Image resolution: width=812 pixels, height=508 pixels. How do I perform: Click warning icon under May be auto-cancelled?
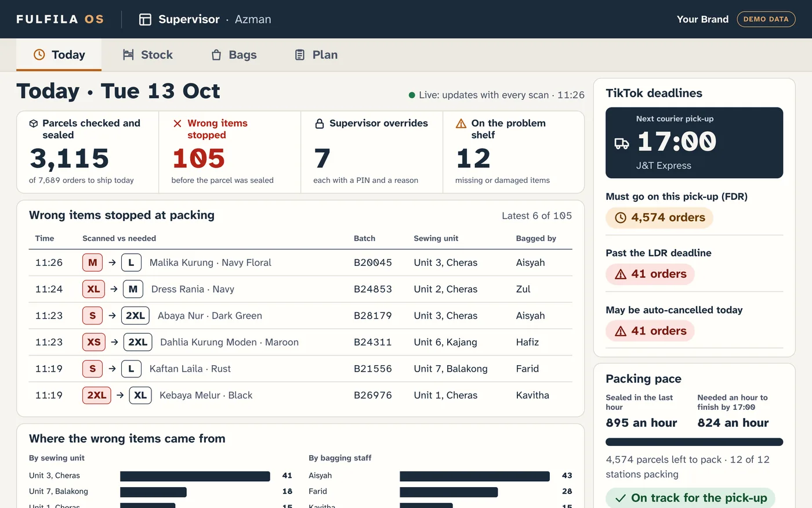(621, 331)
